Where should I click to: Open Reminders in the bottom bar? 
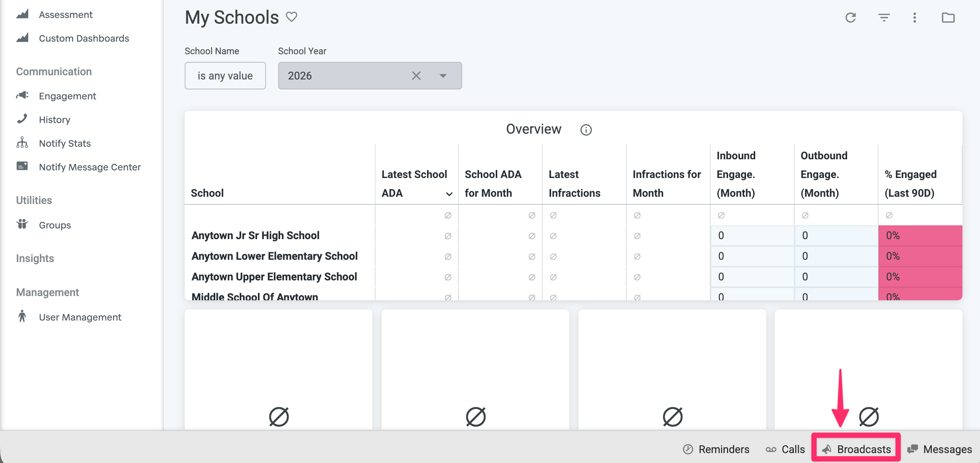point(716,449)
